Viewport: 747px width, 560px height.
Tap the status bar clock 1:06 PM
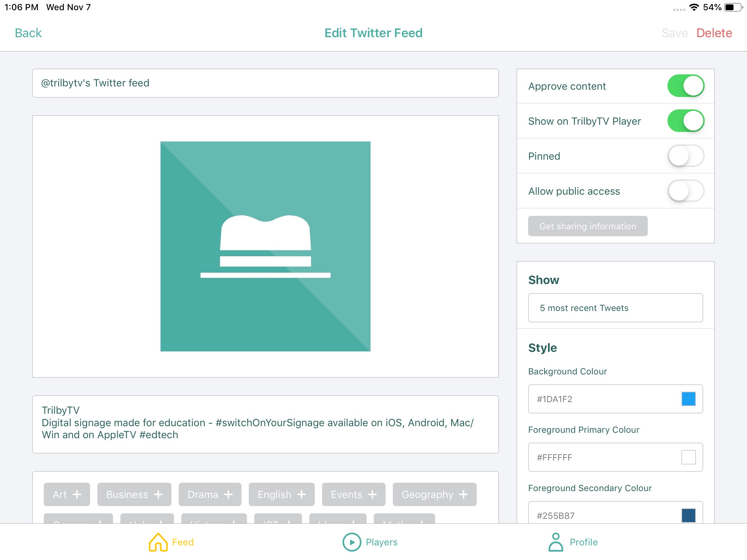[x=21, y=7]
